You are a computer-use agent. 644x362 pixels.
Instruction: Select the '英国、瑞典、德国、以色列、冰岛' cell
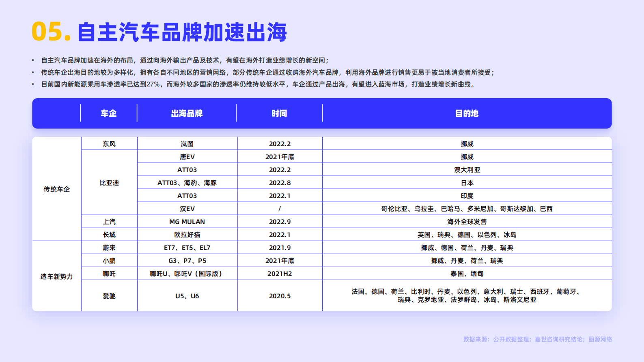click(x=467, y=235)
